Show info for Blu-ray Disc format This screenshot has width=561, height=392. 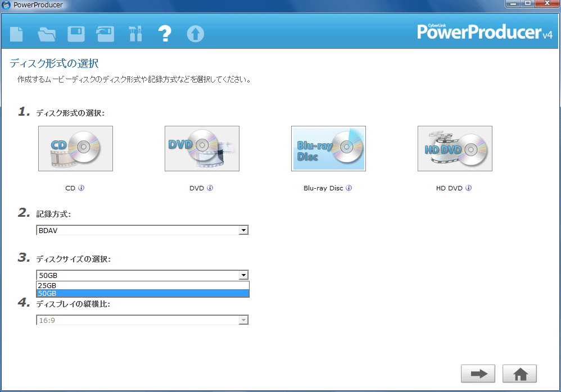tap(349, 188)
